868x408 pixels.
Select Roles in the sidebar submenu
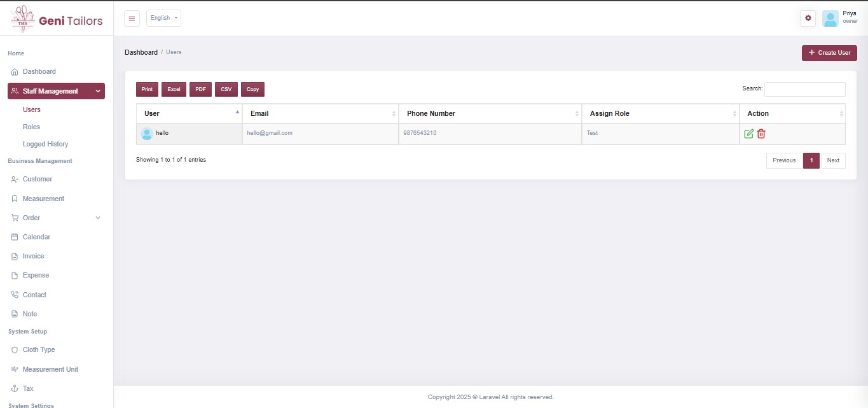(x=31, y=127)
